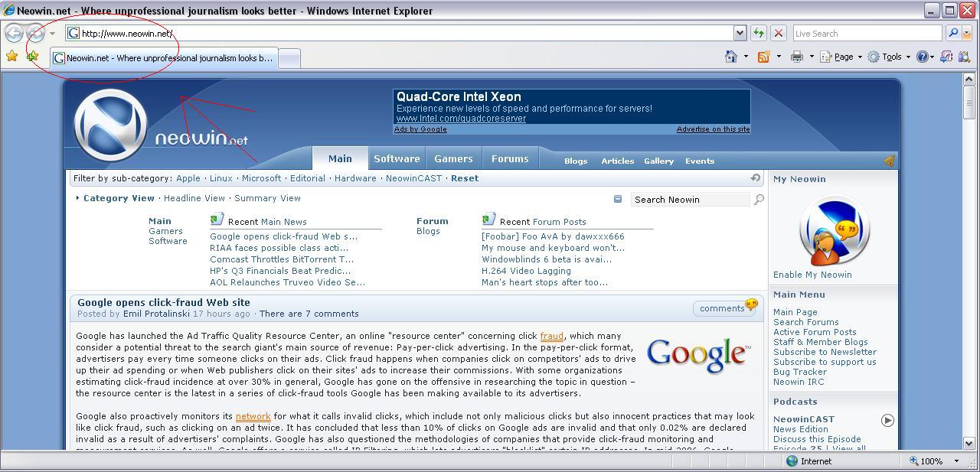The width and height of the screenshot is (980, 472).
Task: Click the Google logo thumbnail
Action: coord(697,354)
